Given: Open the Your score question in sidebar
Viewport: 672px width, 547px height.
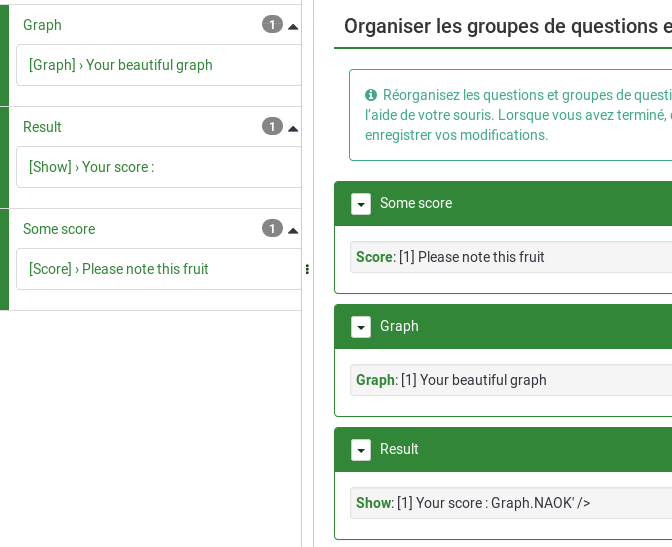Looking at the screenshot, I should tap(92, 167).
